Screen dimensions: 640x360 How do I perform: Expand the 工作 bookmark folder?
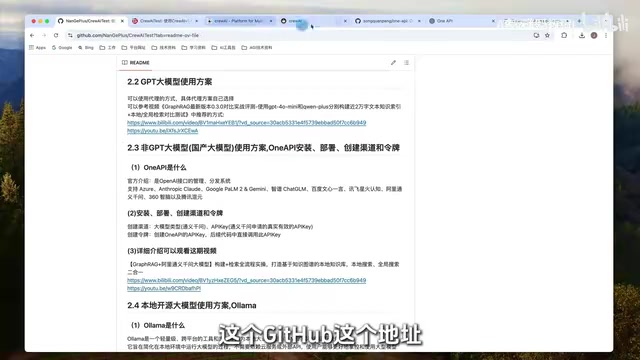tap(107, 48)
